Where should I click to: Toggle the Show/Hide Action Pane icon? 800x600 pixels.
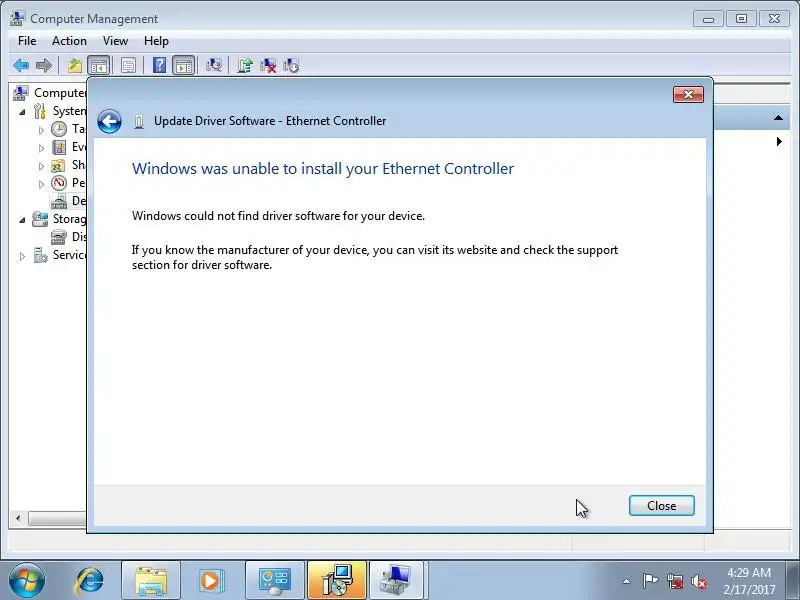pyautogui.click(x=184, y=65)
